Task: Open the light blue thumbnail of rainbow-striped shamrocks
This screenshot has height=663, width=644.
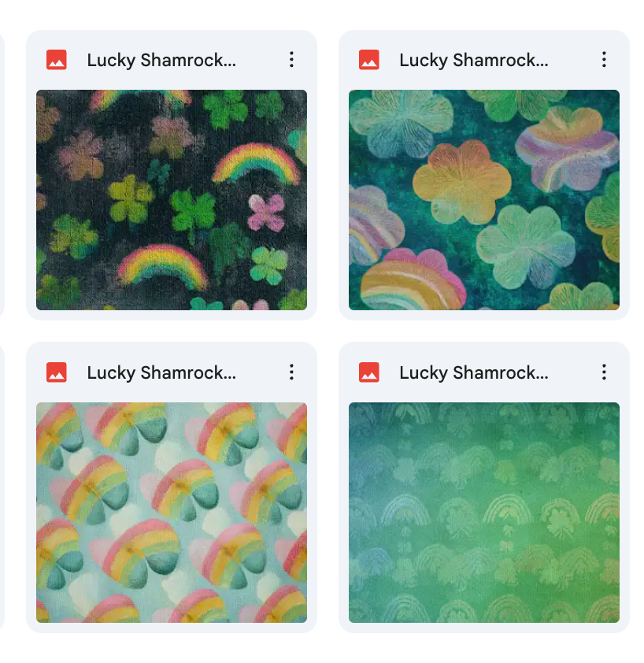Action: click(172, 512)
